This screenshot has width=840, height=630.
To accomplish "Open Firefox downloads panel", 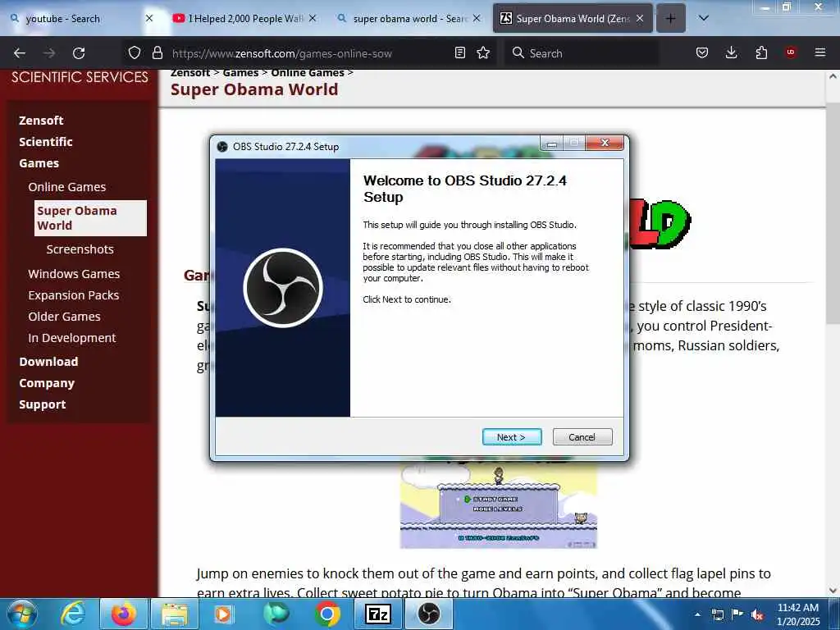I will [x=731, y=52].
